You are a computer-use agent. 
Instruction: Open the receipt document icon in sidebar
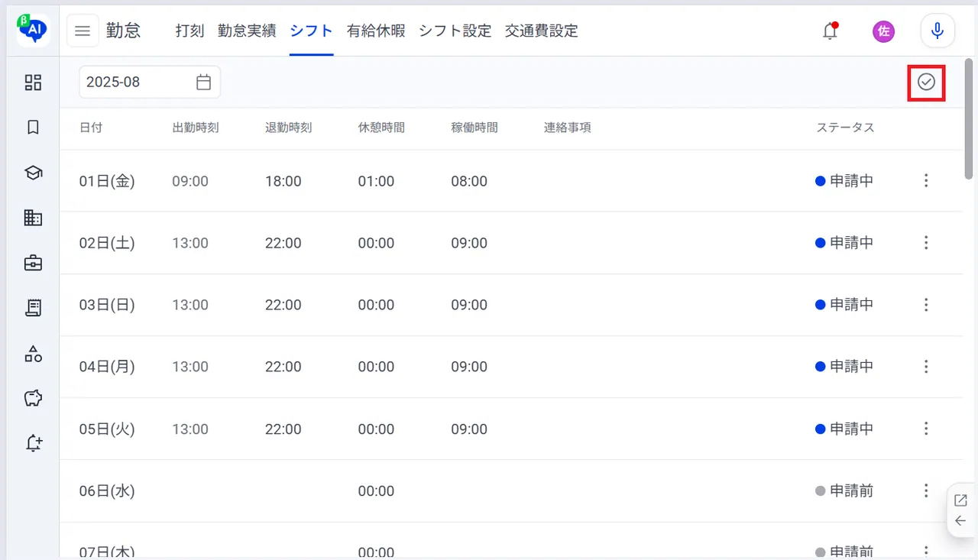(33, 308)
